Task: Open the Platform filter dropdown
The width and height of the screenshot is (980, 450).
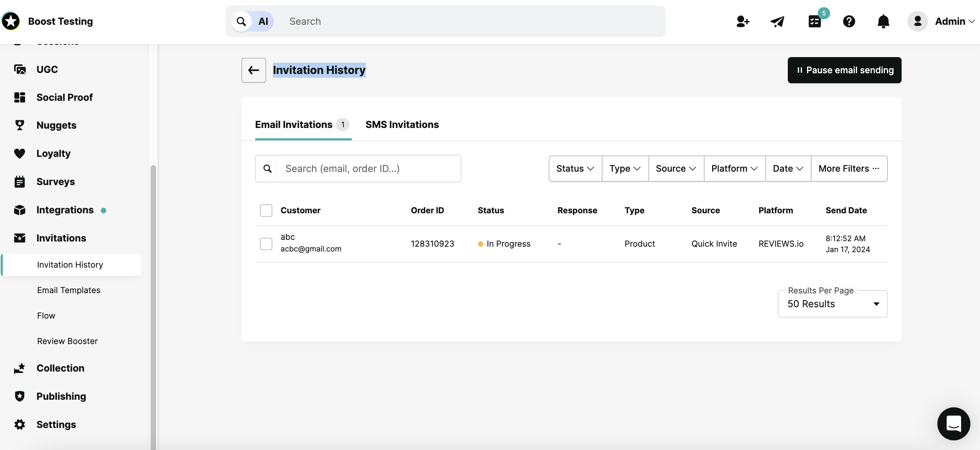Action: (734, 168)
